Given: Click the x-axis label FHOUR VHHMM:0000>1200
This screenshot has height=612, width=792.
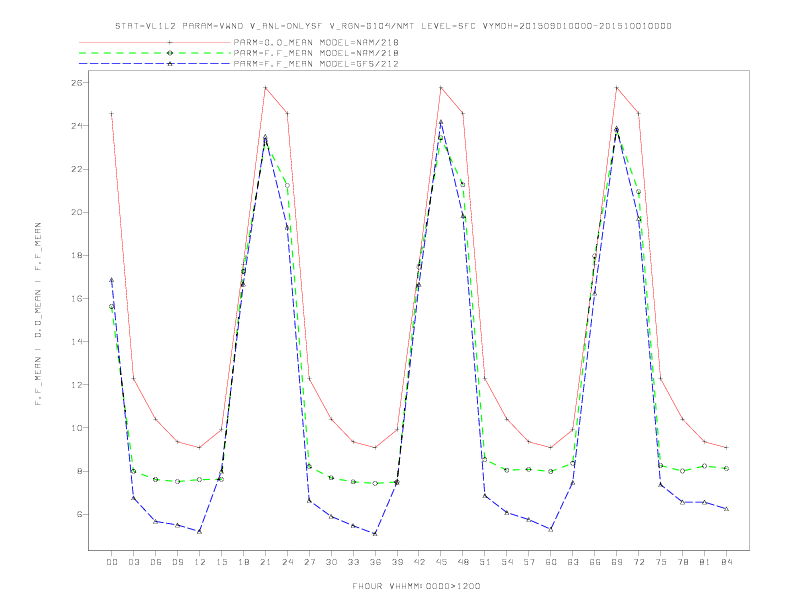Looking at the screenshot, I should point(416,586).
